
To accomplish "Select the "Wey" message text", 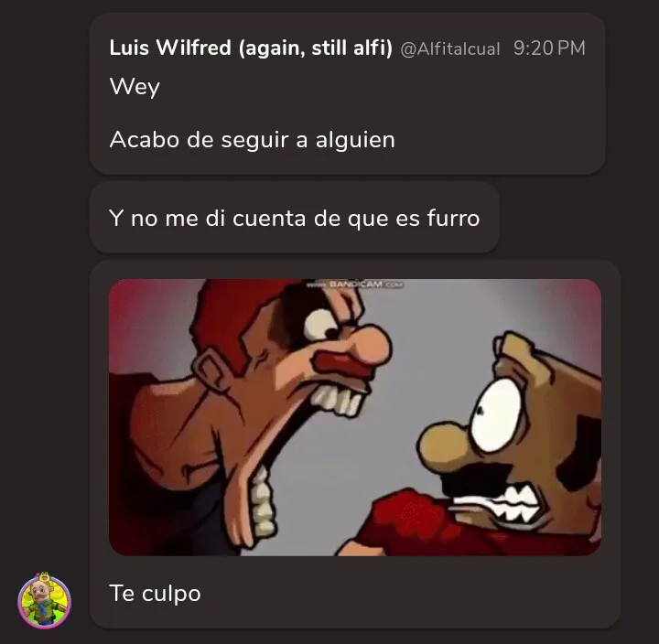I will [x=135, y=88].
